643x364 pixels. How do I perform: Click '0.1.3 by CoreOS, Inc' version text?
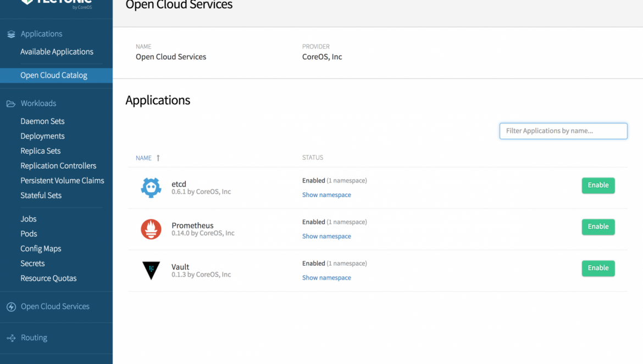coord(201,275)
